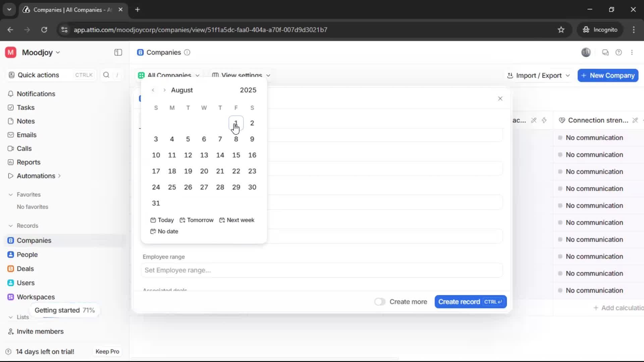Open search using the magnifier icon
This screenshot has width=644, height=362.
tap(106, 75)
